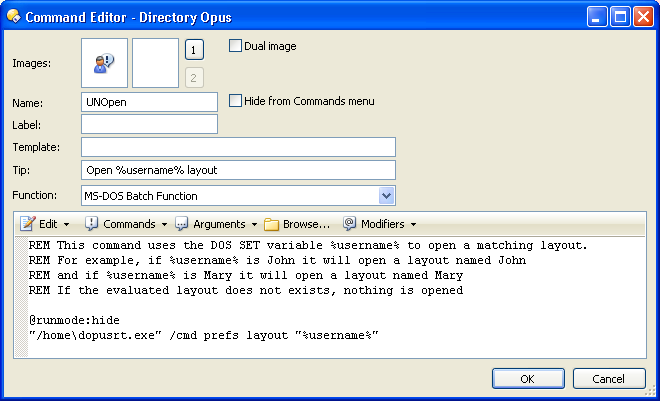Click the first REM line about DOS SET

tap(308, 245)
